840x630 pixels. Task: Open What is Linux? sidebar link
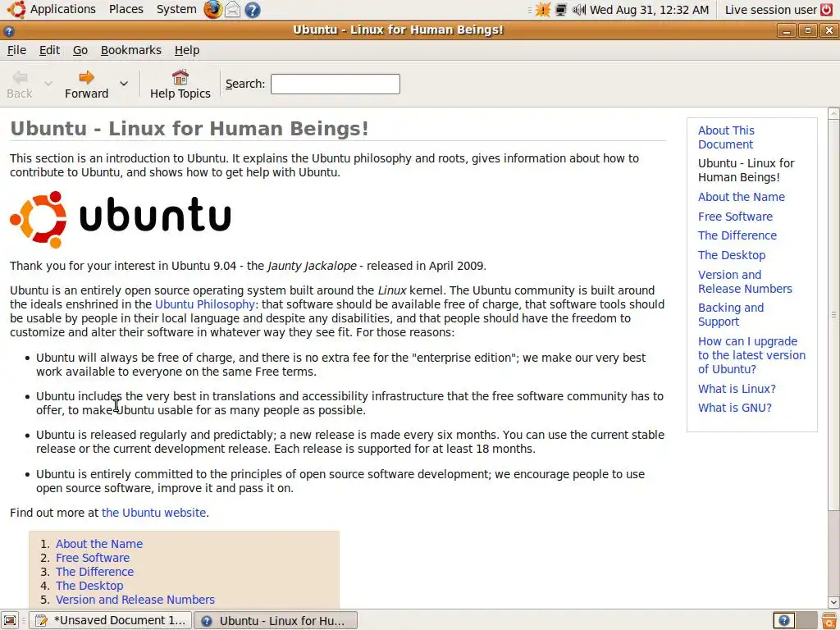tap(737, 389)
